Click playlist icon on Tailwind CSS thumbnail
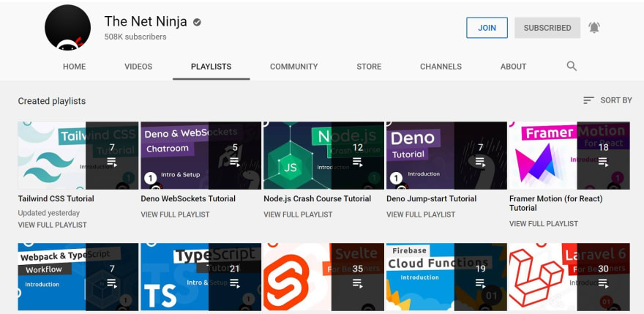This screenshot has height=314, width=644. click(112, 162)
